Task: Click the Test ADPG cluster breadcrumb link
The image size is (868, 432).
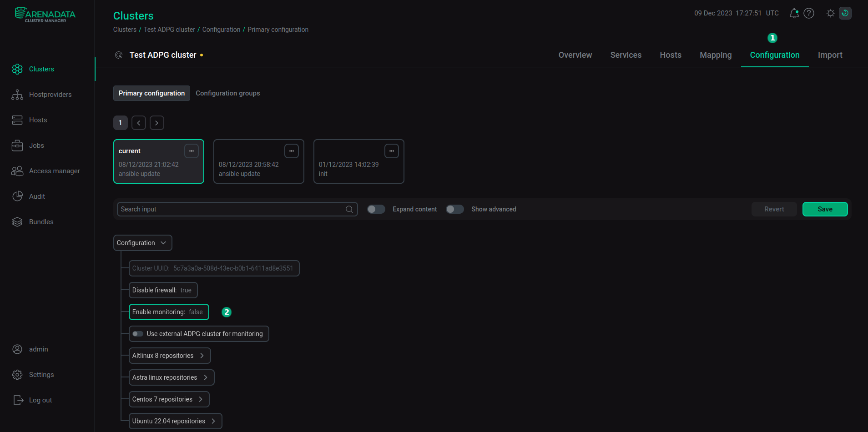Action: pyautogui.click(x=169, y=30)
